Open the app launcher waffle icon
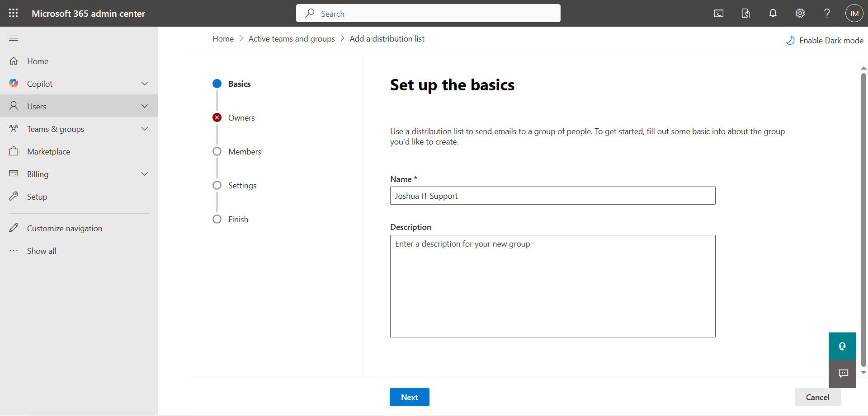The image size is (868, 416). tap(14, 13)
